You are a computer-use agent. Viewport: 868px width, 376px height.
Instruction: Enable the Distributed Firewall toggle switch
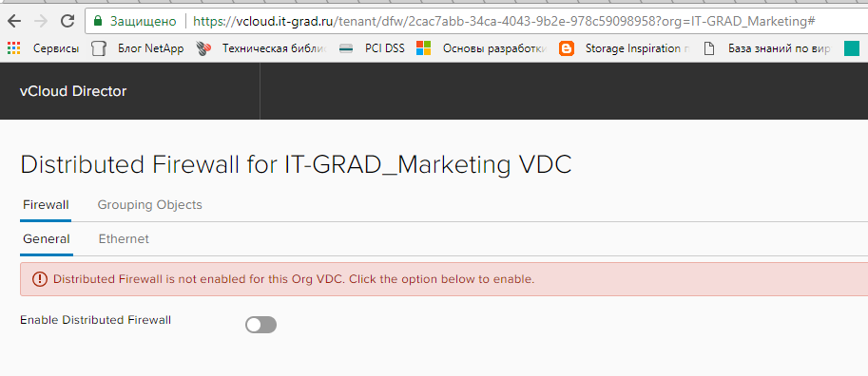(x=260, y=325)
